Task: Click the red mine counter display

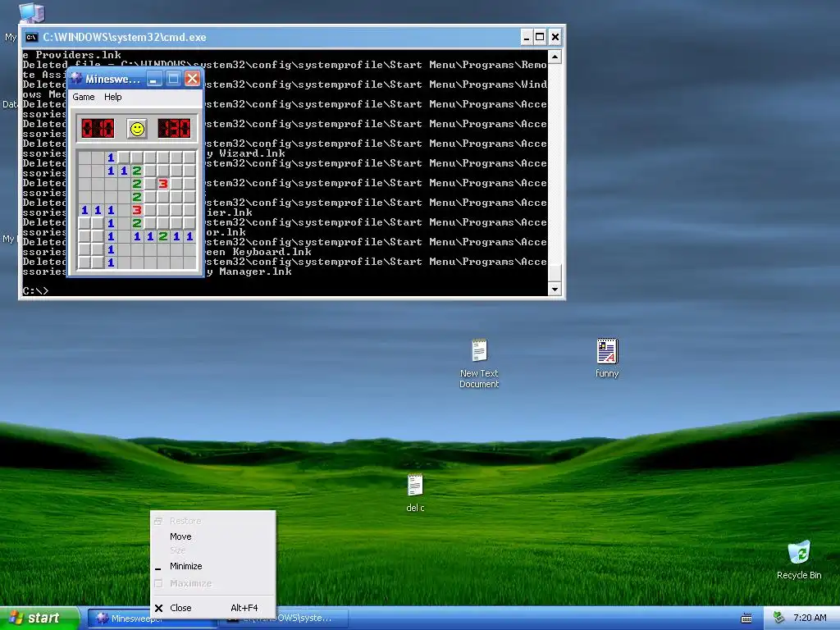Action: (98, 129)
